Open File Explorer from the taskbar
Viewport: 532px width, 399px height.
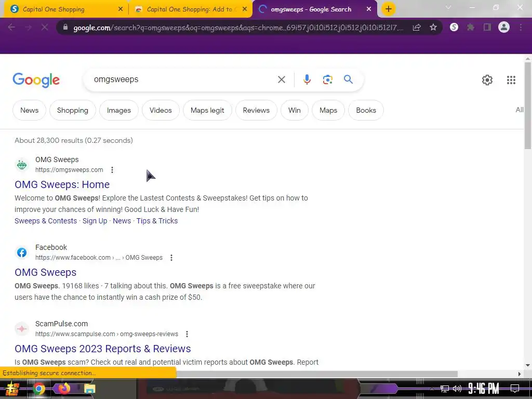(x=89, y=389)
